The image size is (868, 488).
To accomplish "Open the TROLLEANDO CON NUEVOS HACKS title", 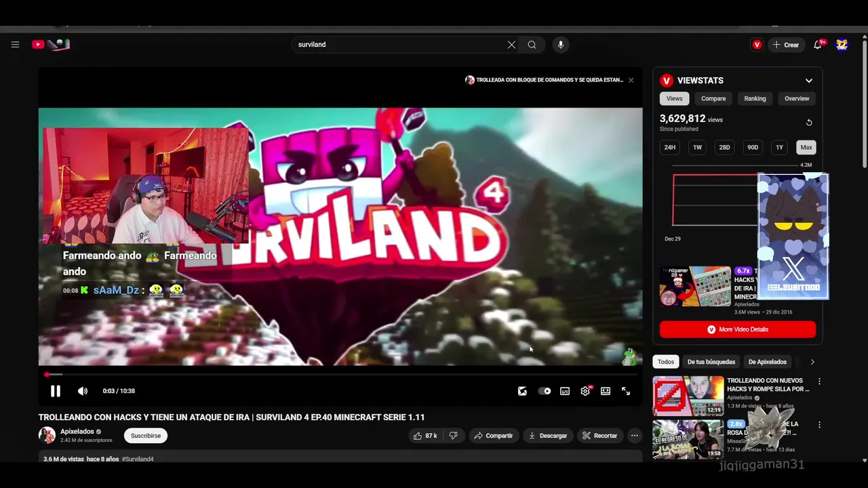I will coord(768,385).
